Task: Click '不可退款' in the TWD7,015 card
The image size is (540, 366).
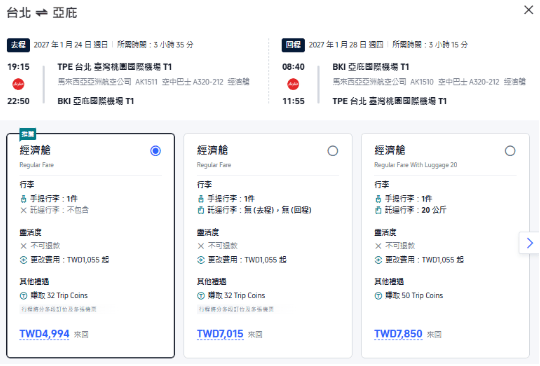Action: point(223,245)
